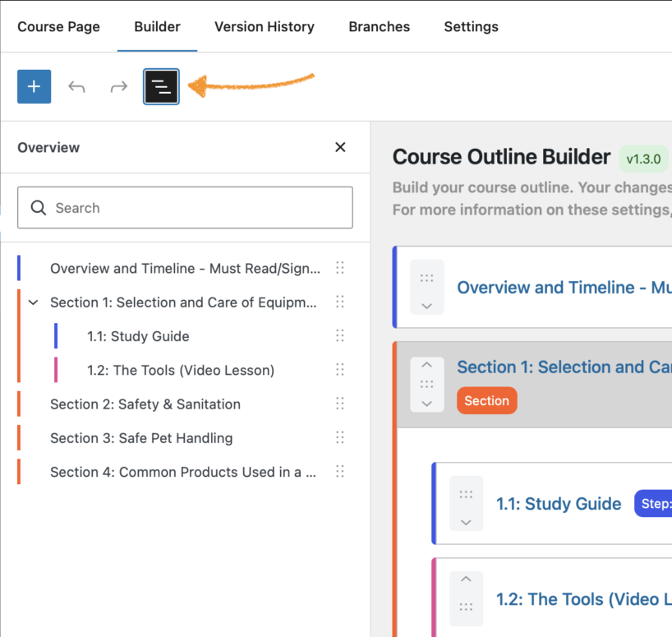Go to the Settings tab
The width and height of the screenshot is (672, 637).
[471, 26]
